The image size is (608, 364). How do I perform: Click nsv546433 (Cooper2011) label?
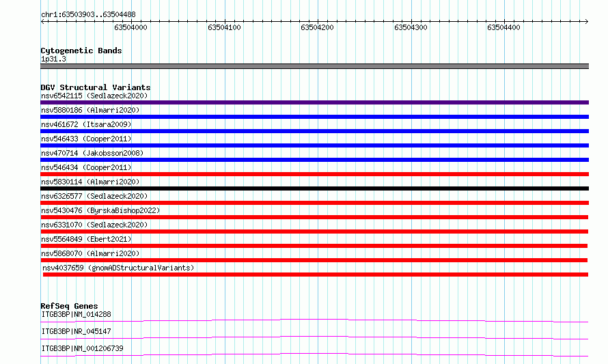86,139
